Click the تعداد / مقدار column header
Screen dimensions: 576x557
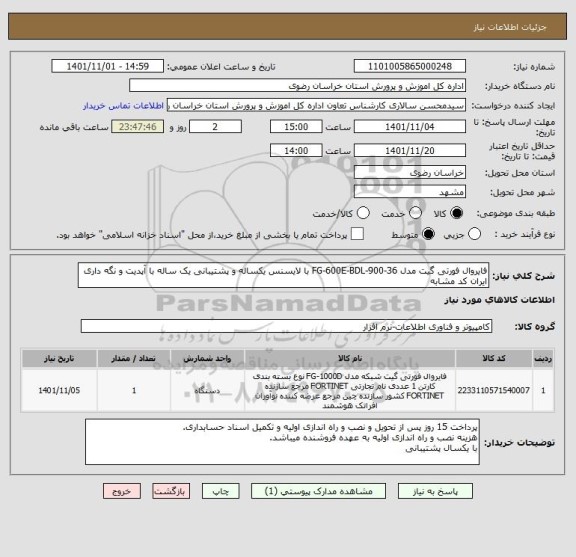(x=134, y=358)
